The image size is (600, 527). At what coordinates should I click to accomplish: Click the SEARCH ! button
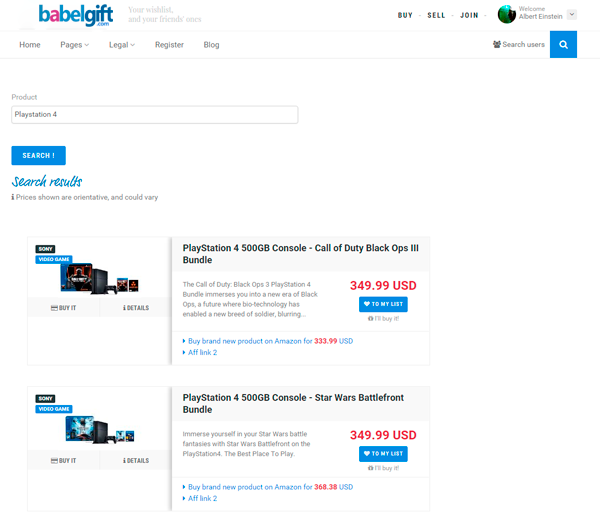pos(38,155)
